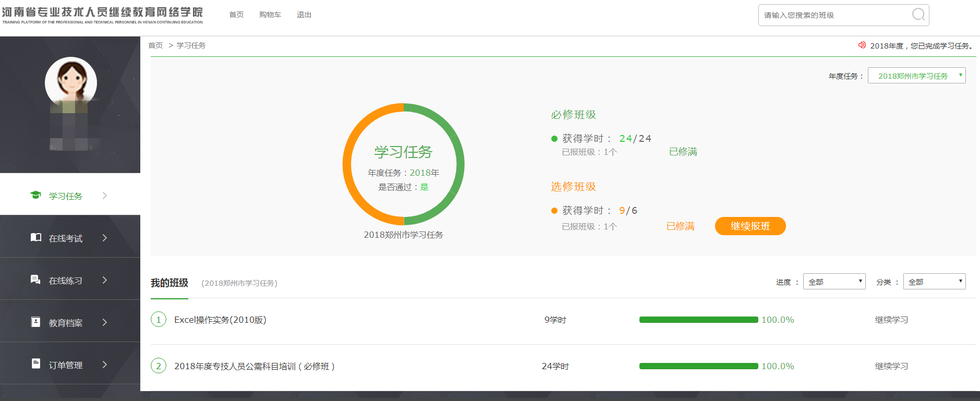Open the 年度任务 dropdown
This screenshot has width=980, height=401.
pos(916,76)
